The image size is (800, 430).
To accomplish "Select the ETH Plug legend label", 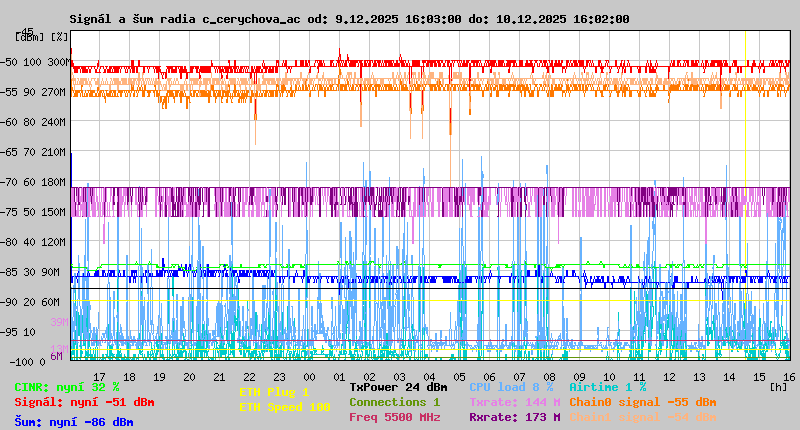I will tap(274, 392).
